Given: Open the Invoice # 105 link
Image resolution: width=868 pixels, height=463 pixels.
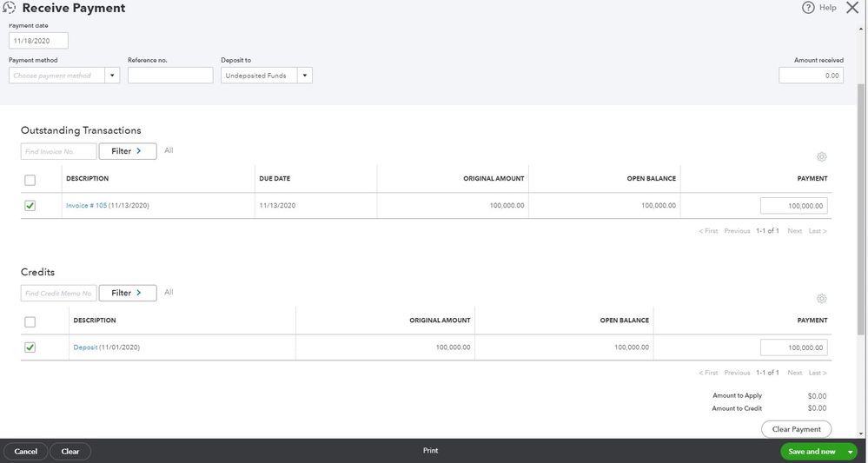Looking at the screenshot, I should coord(86,206).
